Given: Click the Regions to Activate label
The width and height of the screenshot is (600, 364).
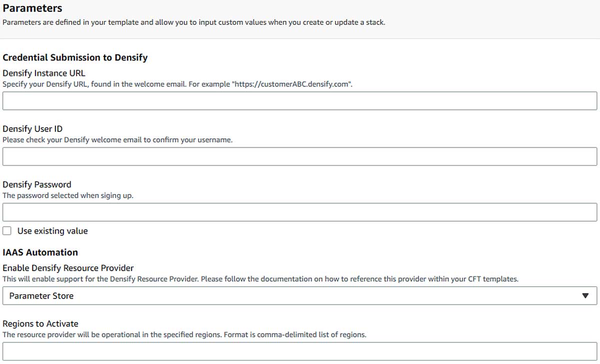Looking at the screenshot, I should [40, 324].
